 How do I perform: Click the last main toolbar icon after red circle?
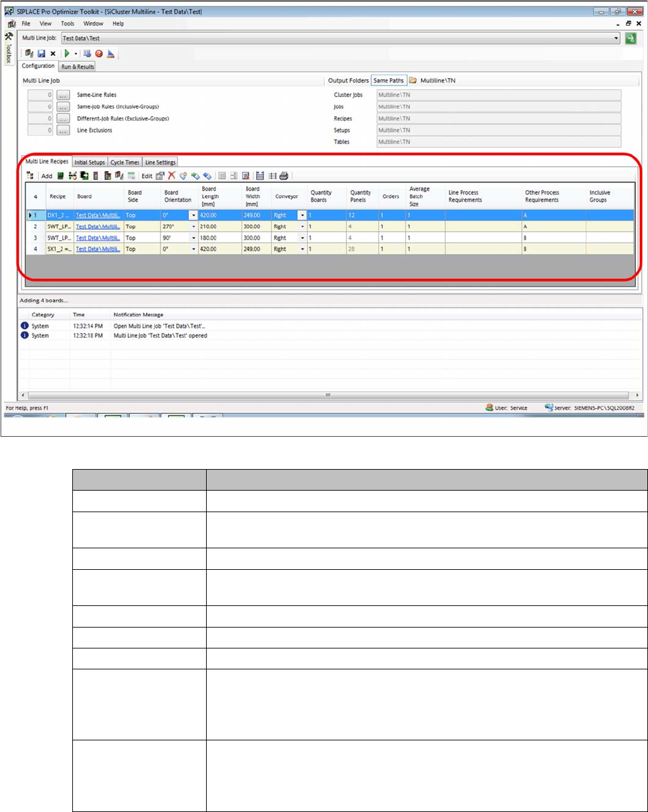[111, 54]
